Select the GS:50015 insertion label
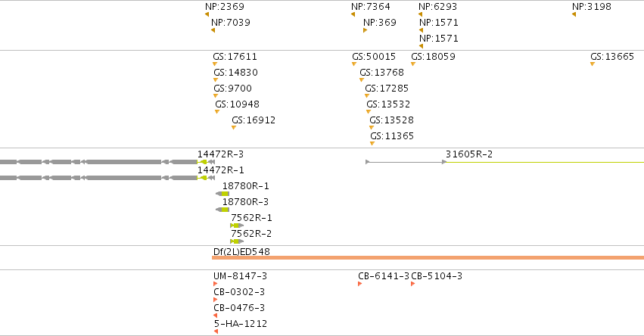 (374, 57)
